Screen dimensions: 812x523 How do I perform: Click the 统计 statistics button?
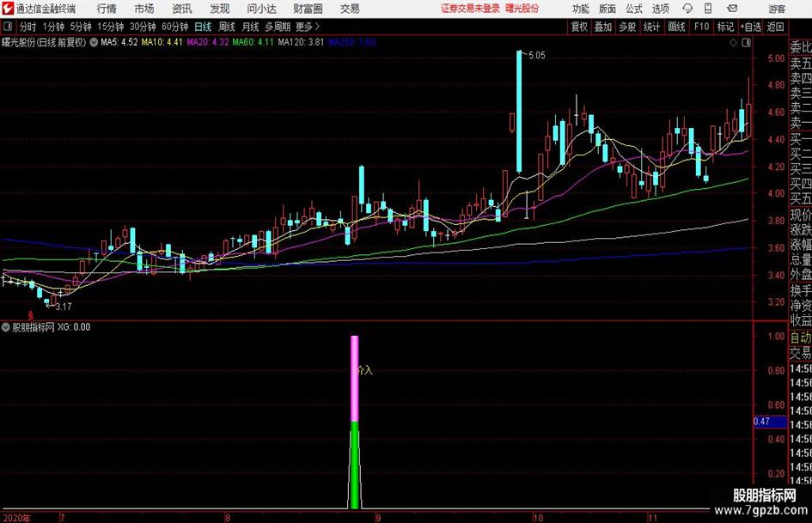point(651,27)
